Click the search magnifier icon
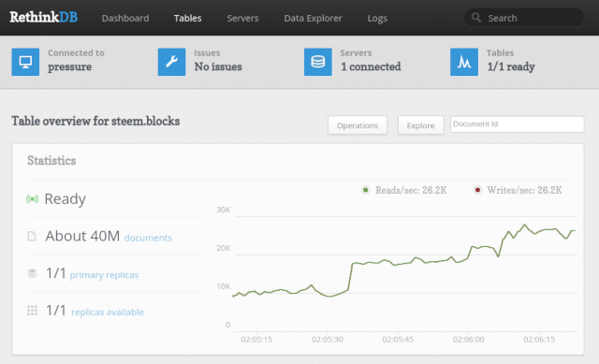Image resolution: width=599 pixels, height=364 pixels. click(476, 18)
